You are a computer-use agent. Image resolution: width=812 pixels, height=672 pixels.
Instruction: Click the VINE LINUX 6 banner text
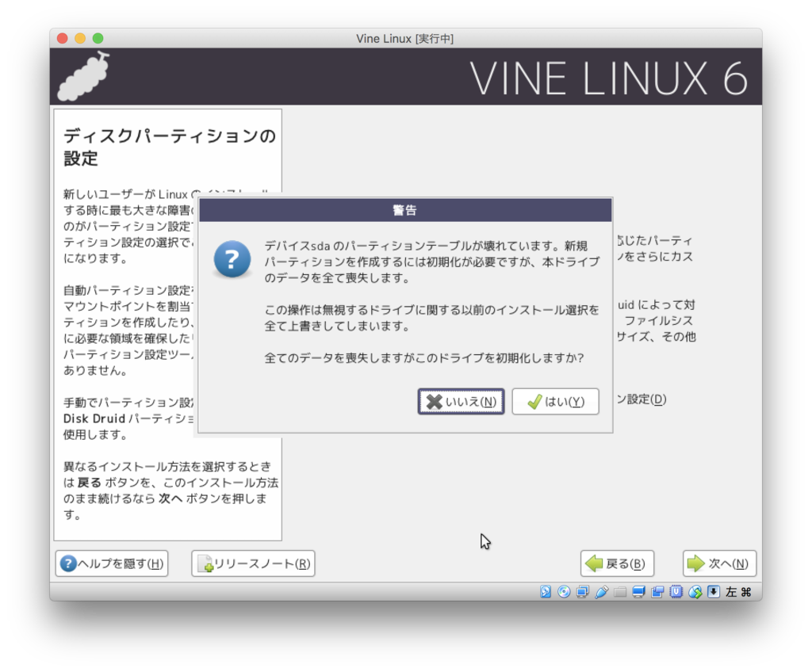609,78
